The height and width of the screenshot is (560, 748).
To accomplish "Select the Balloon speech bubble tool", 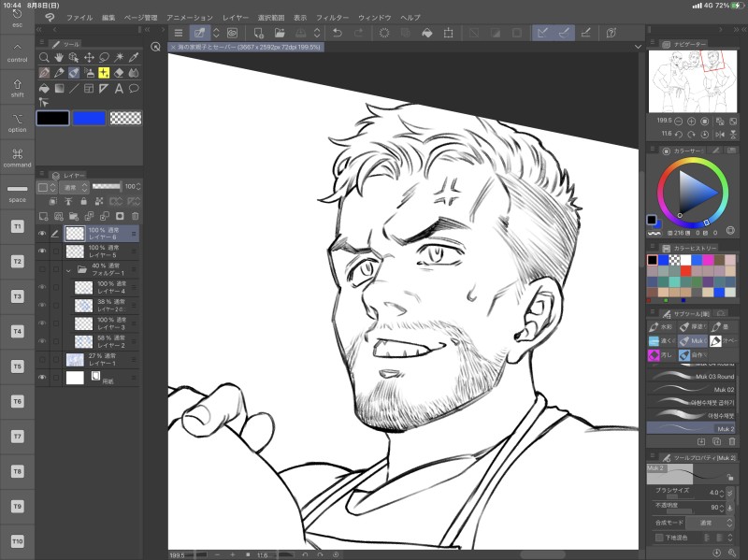I will (134, 88).
